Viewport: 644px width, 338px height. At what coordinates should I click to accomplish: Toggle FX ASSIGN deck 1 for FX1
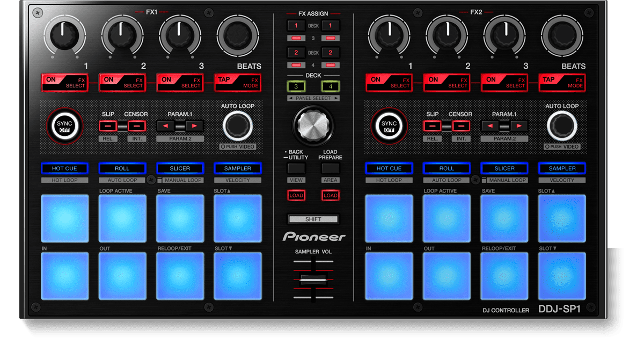coord(297,24)
